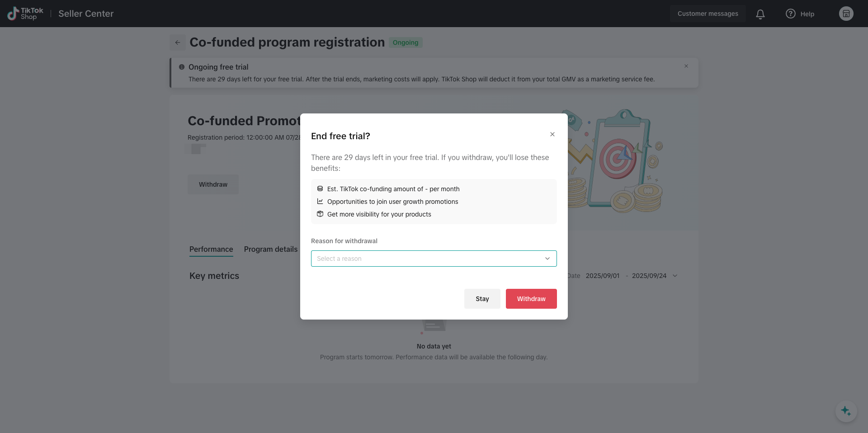Image resolution: width=868 pixels, height=433 pixels.
Task: Click the back arrow beside page title
Action: pos(178,42)
